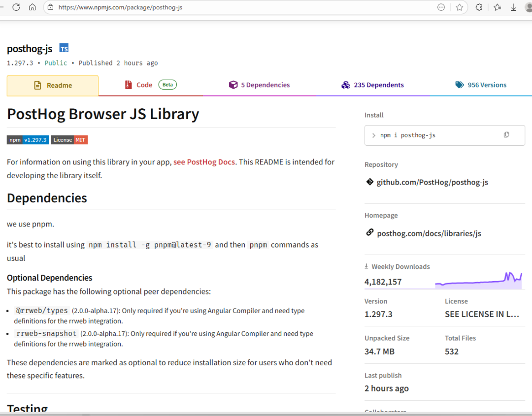Follow the see PostHog Docs link
Image resolution: width=532 pixels, height=416 pixels.
(204, 162)
